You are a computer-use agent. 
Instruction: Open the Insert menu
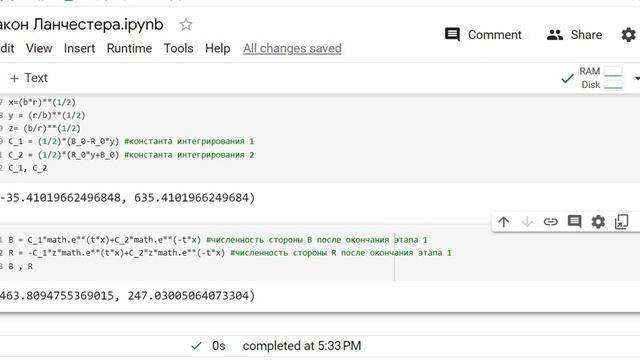click(x=79, y=48)
